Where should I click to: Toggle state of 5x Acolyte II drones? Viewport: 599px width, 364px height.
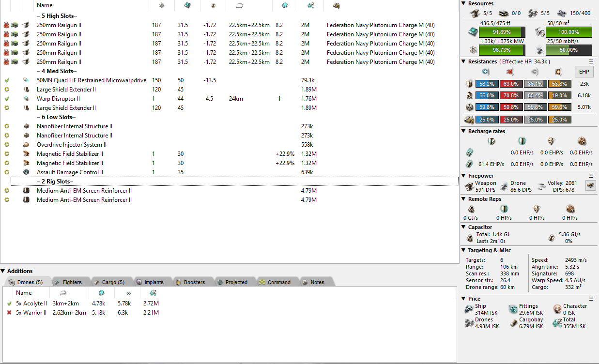pyautogui.click(x=9, y=303)
